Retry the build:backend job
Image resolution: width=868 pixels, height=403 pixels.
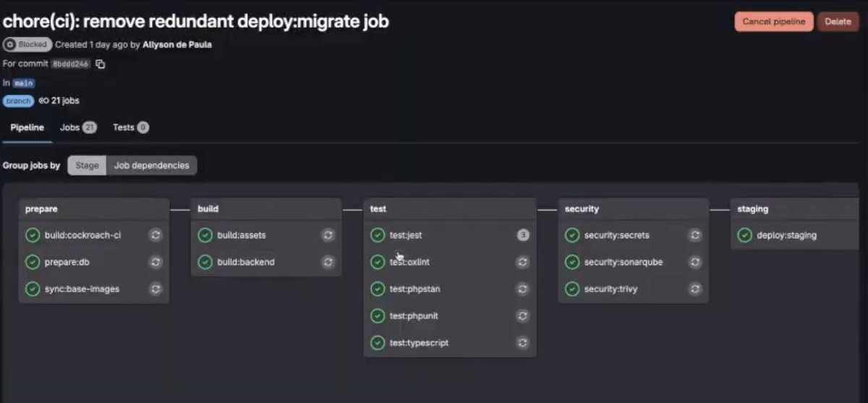coord(328,262)
